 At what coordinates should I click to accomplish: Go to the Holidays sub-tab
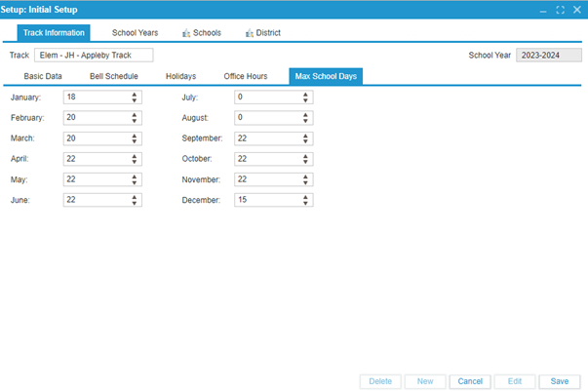[x=180, y=76]
